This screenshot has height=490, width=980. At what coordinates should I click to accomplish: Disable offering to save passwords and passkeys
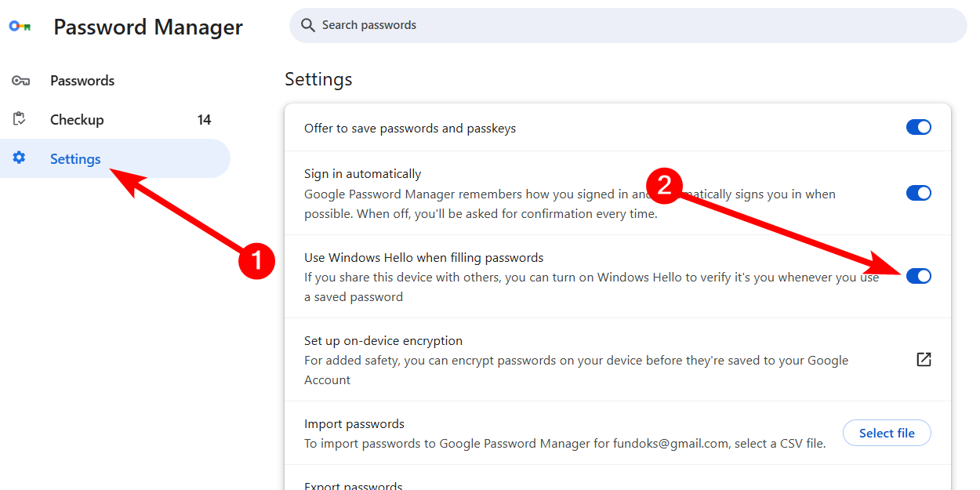tap(918, 126)
